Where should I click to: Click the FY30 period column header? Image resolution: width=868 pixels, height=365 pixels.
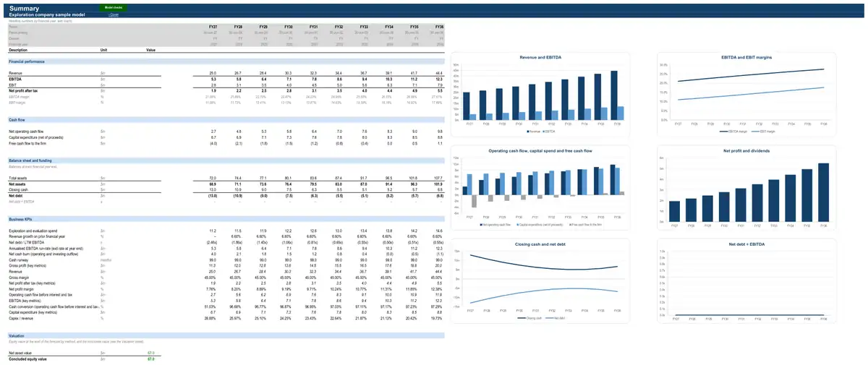(x=288, y=27)
